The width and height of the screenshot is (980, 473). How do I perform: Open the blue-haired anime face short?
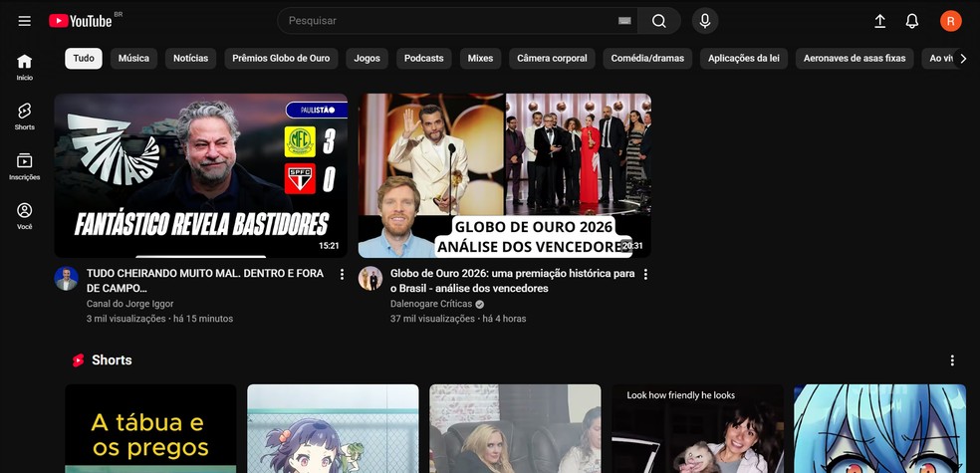[x=879, y=428]
